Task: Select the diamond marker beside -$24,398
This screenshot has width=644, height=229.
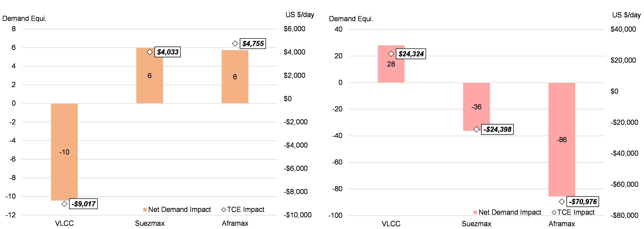Action: tap(476, 129)
